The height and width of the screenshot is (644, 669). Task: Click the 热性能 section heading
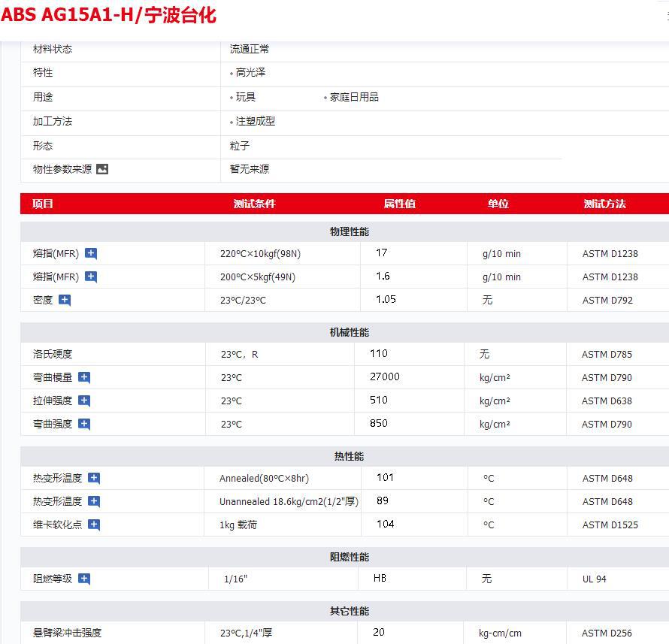tap(349, 456)
